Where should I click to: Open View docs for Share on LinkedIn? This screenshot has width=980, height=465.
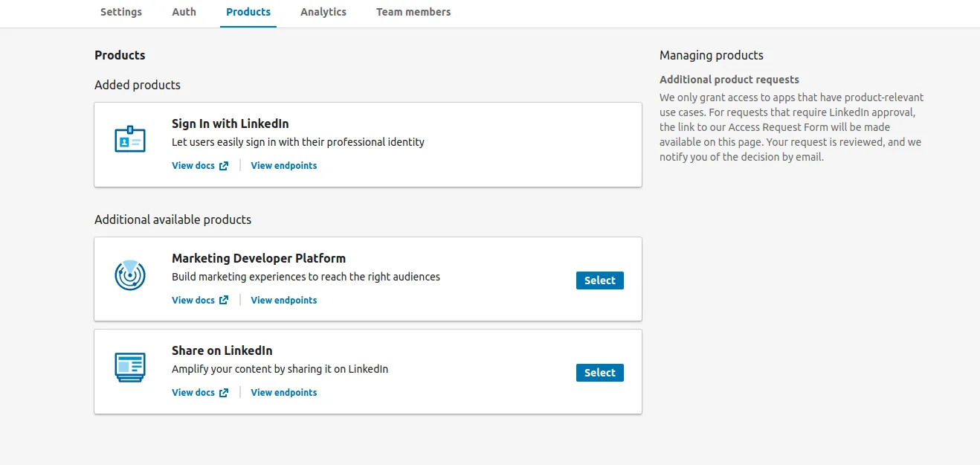193,393
